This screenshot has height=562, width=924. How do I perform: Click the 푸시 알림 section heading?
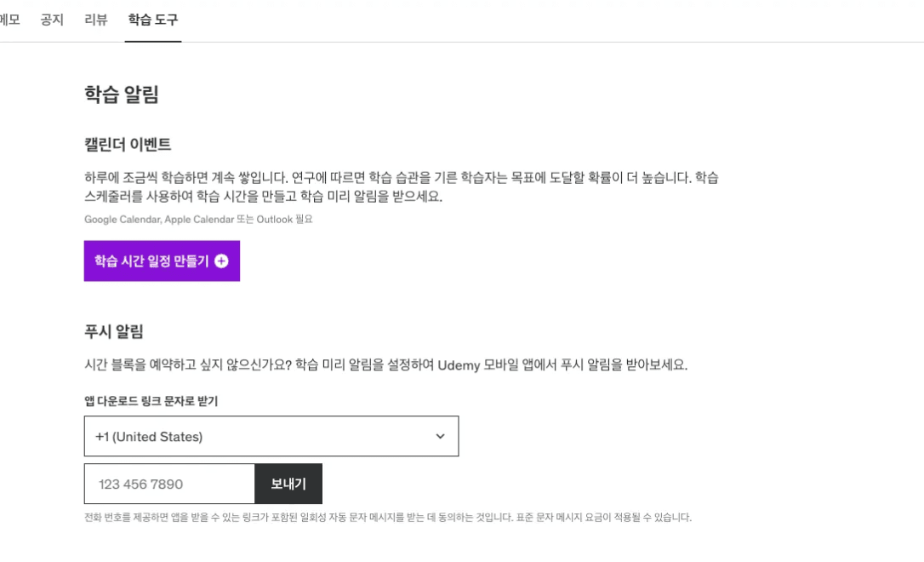(x=113, y=331)
